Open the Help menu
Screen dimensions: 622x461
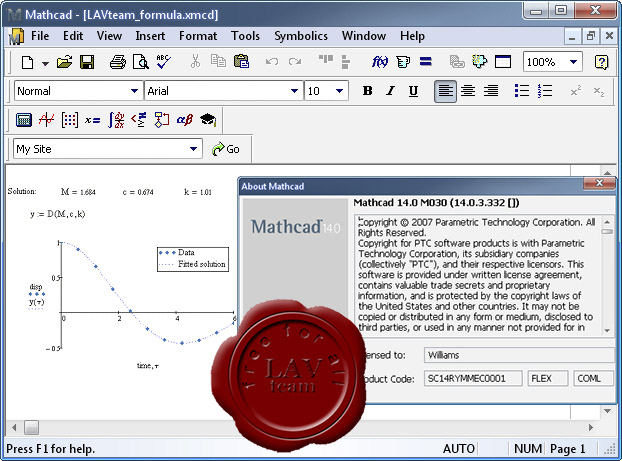(x=412, y=36)
